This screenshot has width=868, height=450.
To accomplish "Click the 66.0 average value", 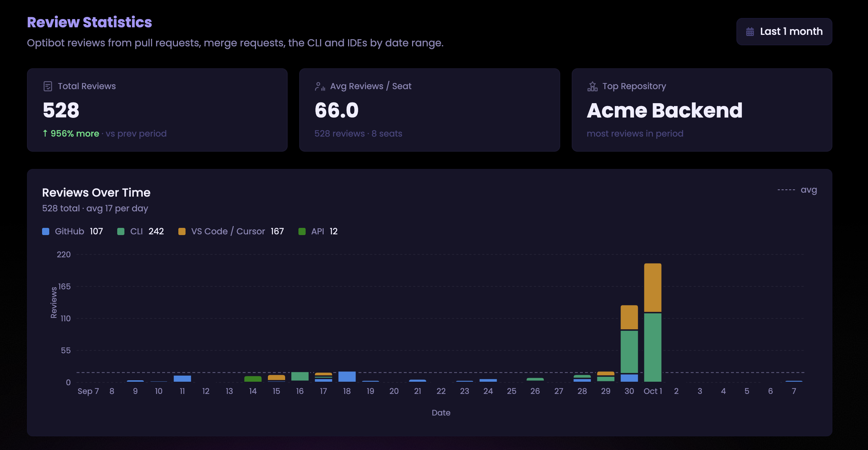I will pyautogui.click(x=337, y=110).
